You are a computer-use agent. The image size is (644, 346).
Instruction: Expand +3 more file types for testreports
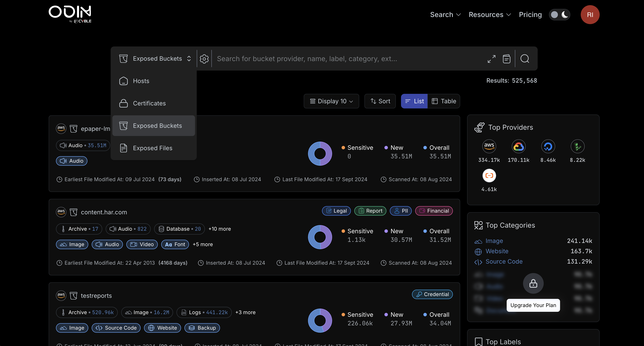point(245,312)
